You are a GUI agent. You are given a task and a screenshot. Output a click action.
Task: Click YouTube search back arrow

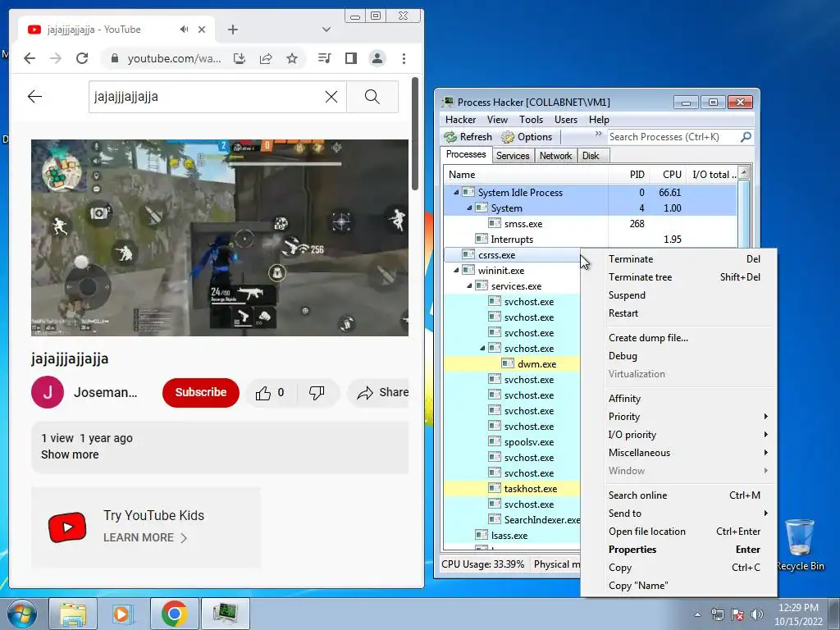[34, 97]
